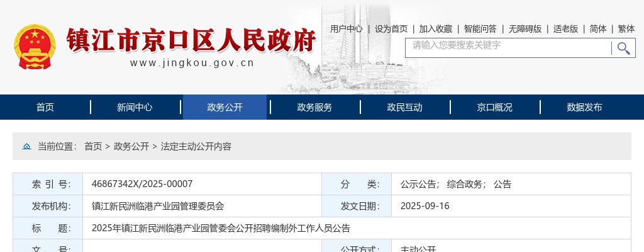Select the 政务公开 navigation tab
Viewport: 644px width, 252px height.
tap(225, 107)
